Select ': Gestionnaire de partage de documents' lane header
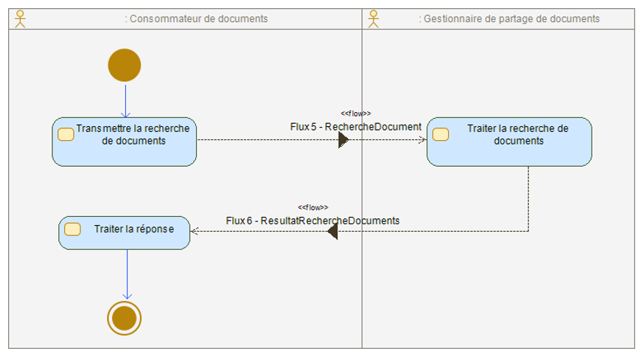 508,19
